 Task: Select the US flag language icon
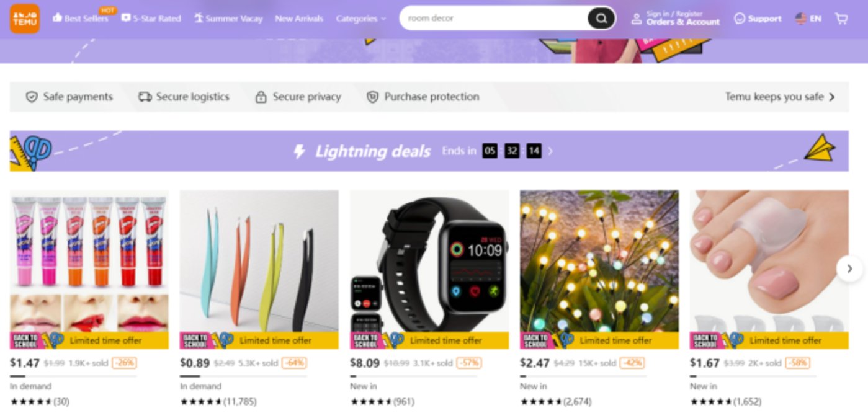click(801, 19)
